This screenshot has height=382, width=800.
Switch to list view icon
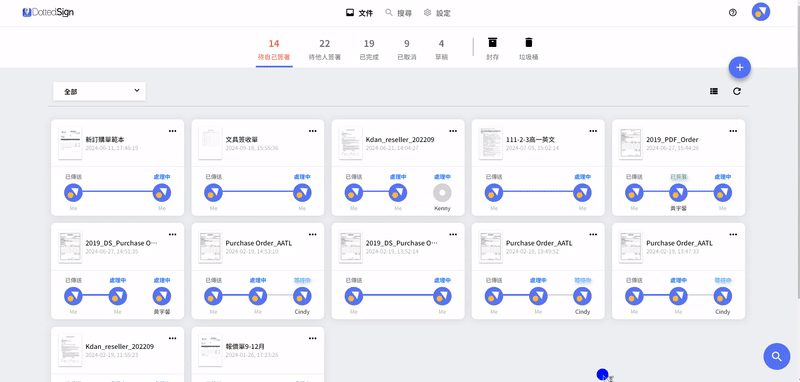click(x=714, y=91)
